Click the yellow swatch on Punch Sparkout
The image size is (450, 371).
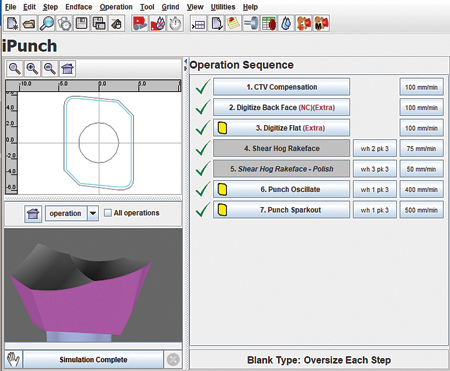(222, 210)
